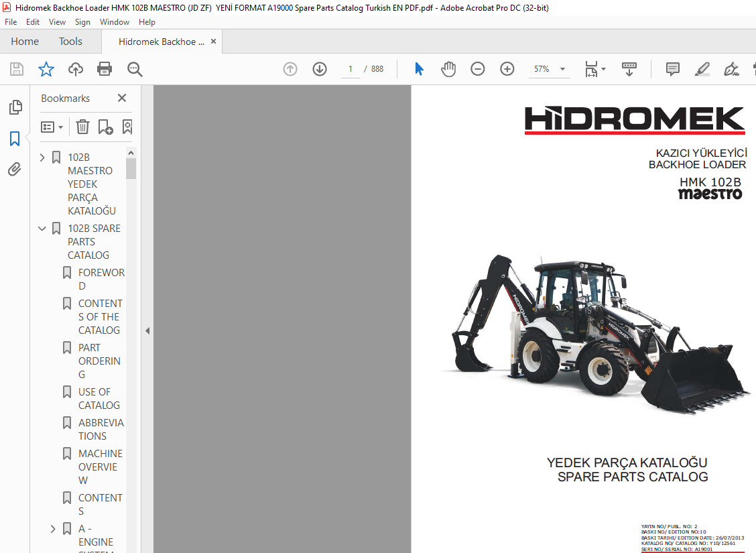Find current bookmark icon

127,127
